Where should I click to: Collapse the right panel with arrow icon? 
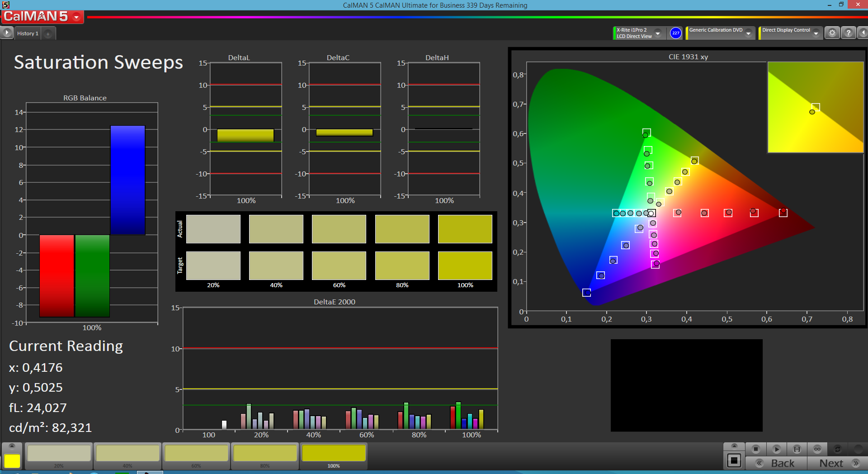tap(863, 33)
